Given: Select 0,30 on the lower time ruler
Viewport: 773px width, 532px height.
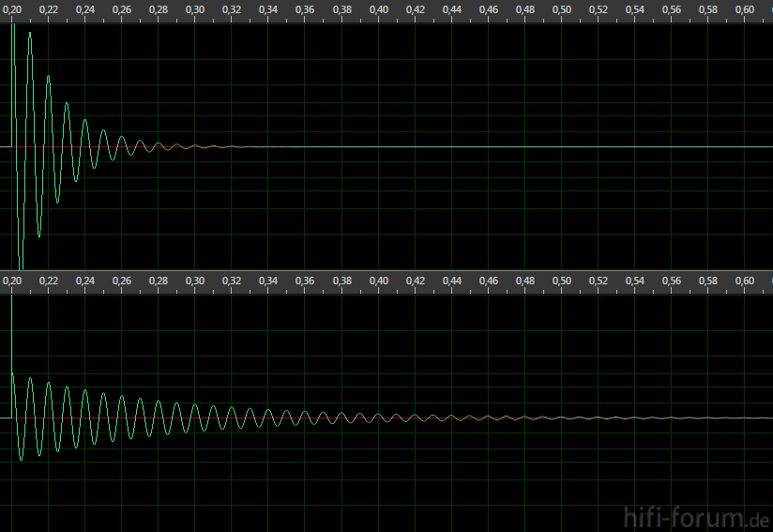Looking at the screenshot, I should click(195, 281).
